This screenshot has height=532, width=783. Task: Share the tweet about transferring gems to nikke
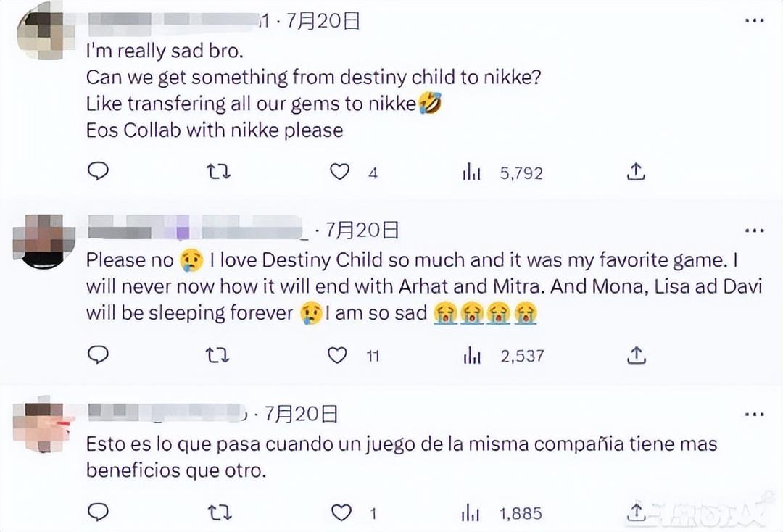click(636, 172)
